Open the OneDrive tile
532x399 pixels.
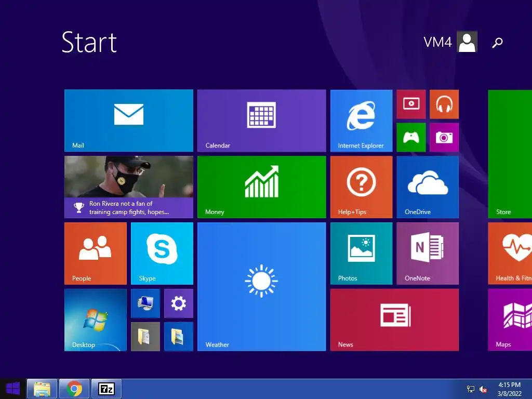428,187
